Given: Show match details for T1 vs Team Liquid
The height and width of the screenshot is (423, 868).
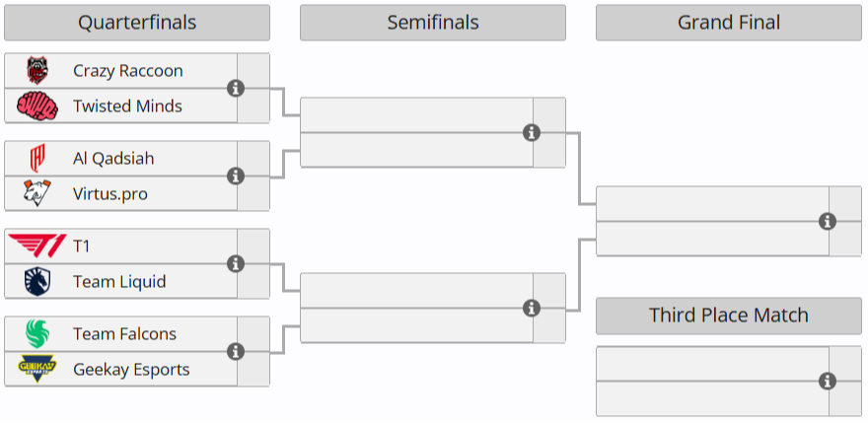Looking at the screenshot, I should (236, 264).
